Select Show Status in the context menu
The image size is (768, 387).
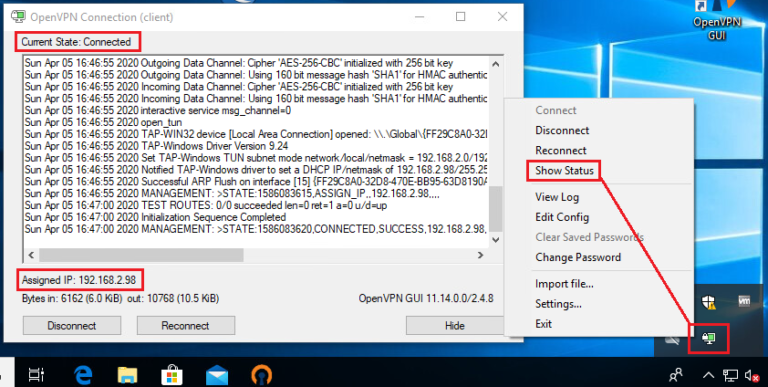564,170
